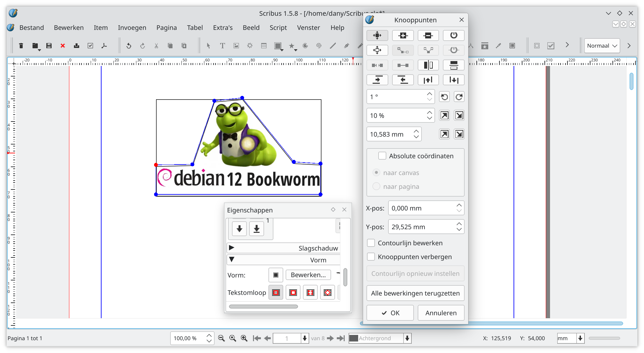Viewport: 644px width, 353px height.
Task: Open the Shape tool dropdown arrow
Action: pyautogui.click(x=282, y=50)
